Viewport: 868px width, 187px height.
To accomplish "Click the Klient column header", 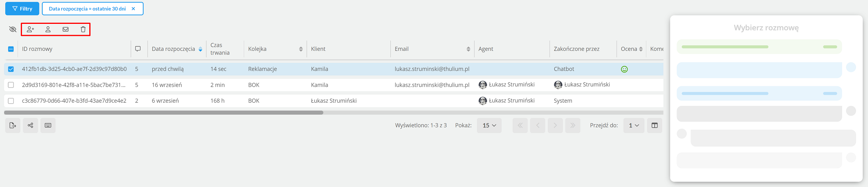I will click(318, 49).
